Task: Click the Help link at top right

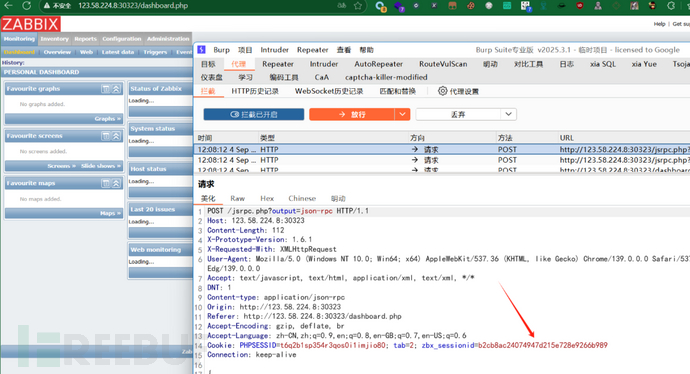Action: click(x=659, y=24)
